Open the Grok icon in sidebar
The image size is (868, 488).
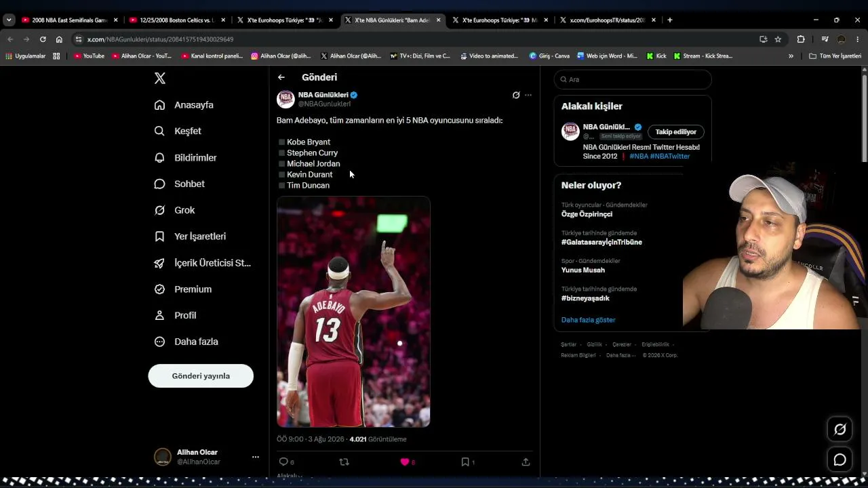159,210
